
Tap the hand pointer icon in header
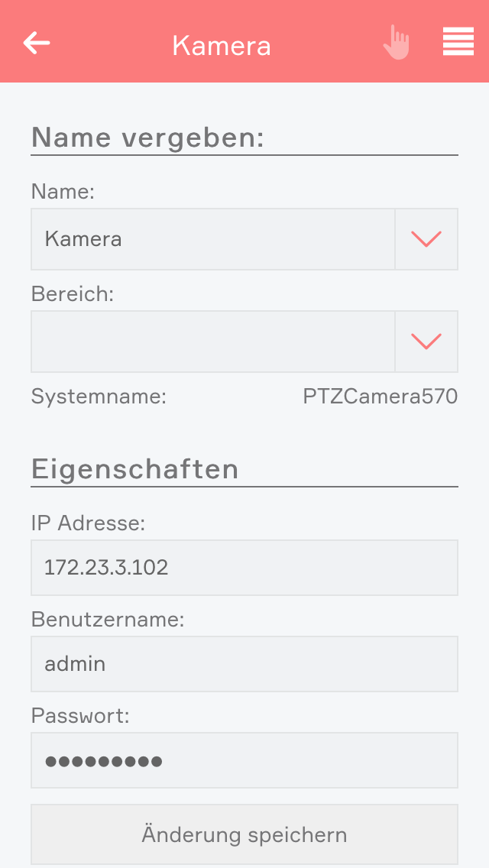pos(396,43)
